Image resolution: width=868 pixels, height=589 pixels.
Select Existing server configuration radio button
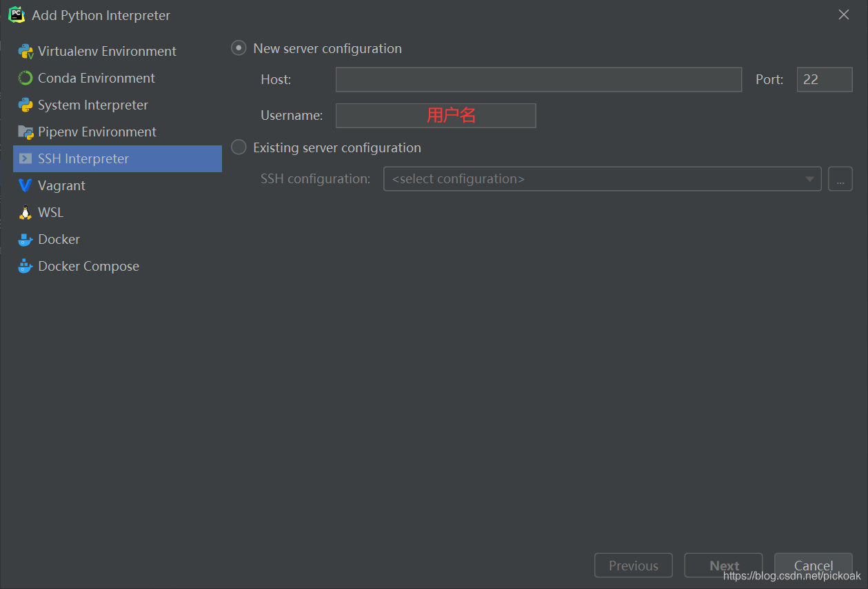(x=239, y=147)
